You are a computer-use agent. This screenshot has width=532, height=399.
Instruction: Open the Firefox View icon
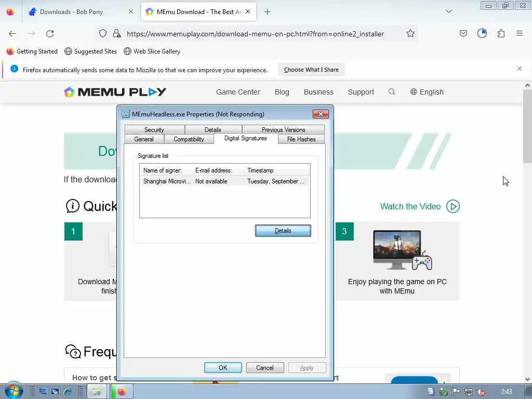pyautogui.click(x=10, y=11)
